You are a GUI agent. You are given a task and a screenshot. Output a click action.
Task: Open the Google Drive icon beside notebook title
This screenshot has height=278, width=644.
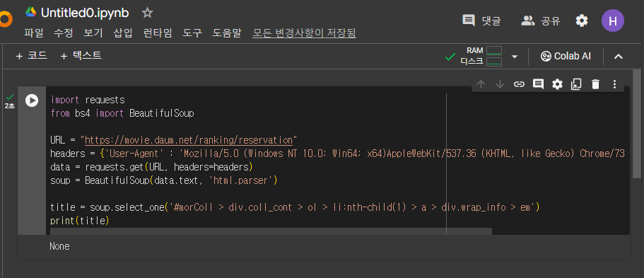click(31, 12)
